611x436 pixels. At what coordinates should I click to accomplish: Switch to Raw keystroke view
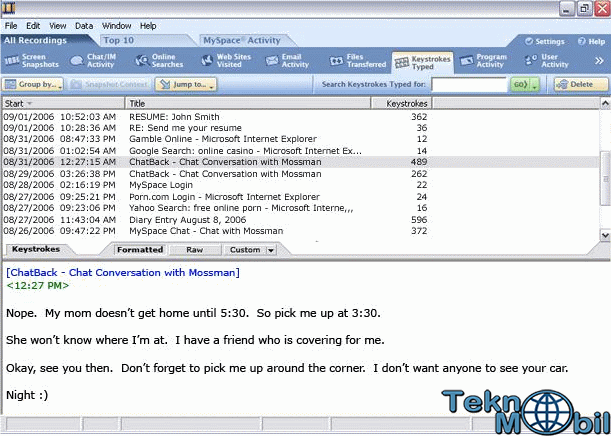coord(194,250)
